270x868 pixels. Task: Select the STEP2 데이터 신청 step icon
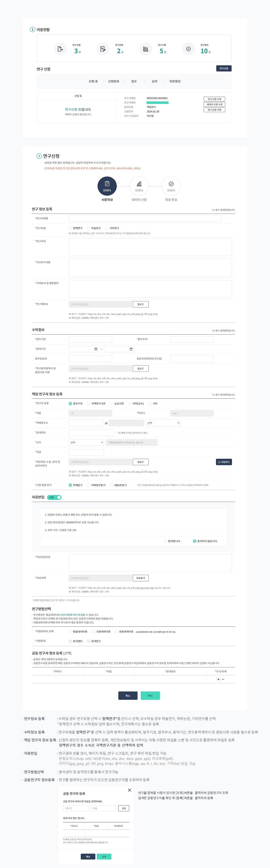(x=139, y=186)
